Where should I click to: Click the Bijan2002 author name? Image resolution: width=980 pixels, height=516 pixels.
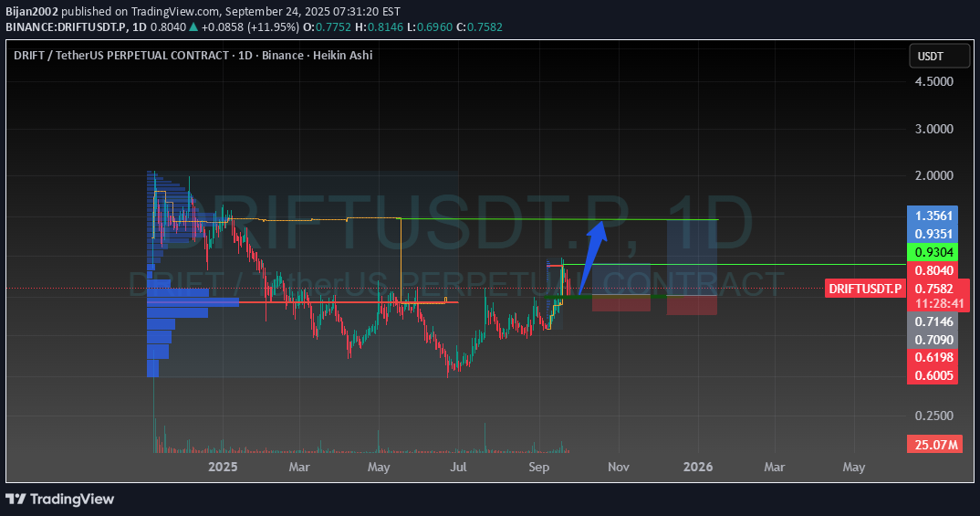(x=32, y=12)
